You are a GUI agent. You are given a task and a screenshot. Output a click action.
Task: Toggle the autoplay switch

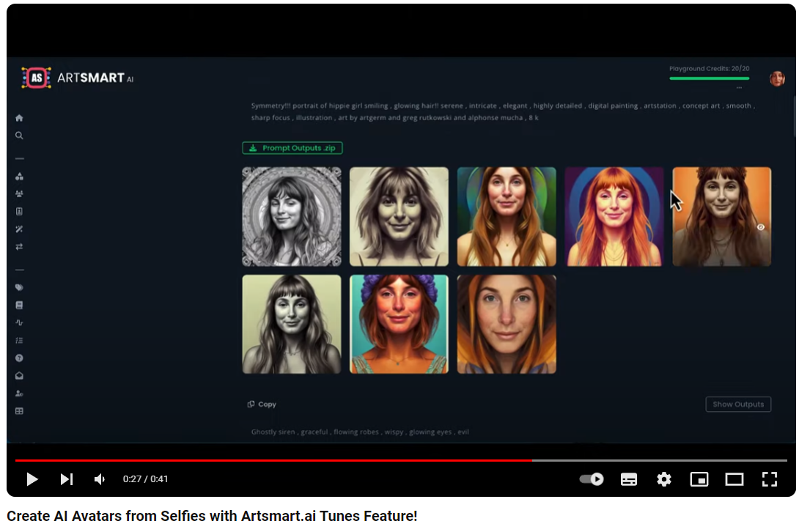592,479
